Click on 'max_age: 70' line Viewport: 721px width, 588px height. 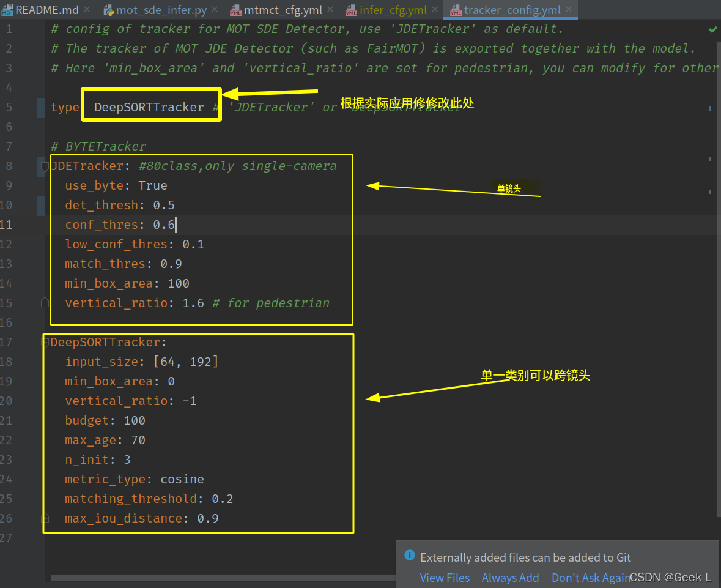105,441
